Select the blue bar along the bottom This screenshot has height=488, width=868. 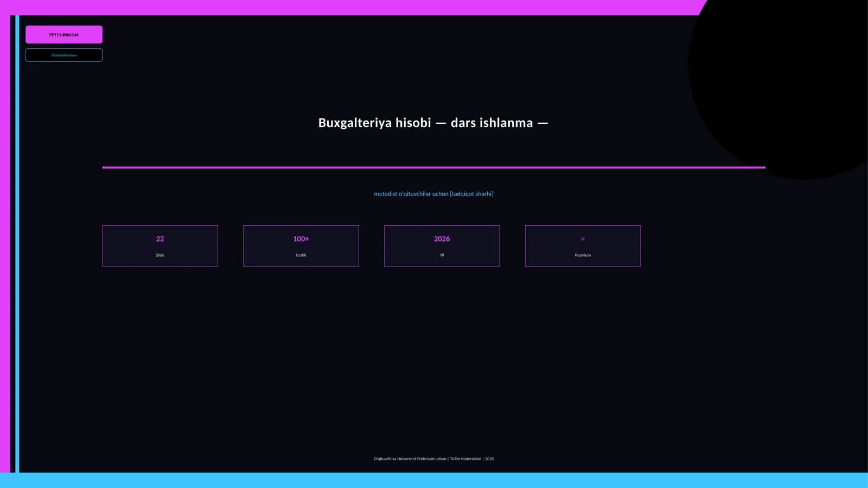(x=434, y=480)
